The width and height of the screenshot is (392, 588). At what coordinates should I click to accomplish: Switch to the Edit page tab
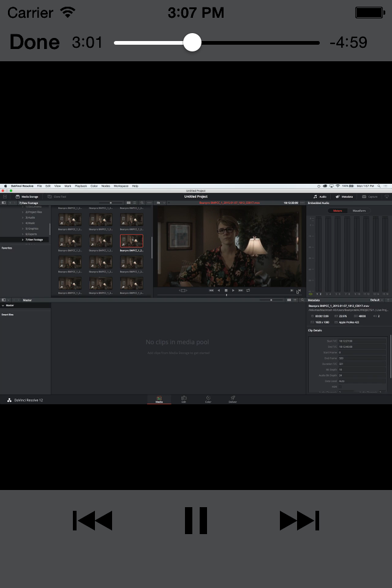click(x=184, y=399)
